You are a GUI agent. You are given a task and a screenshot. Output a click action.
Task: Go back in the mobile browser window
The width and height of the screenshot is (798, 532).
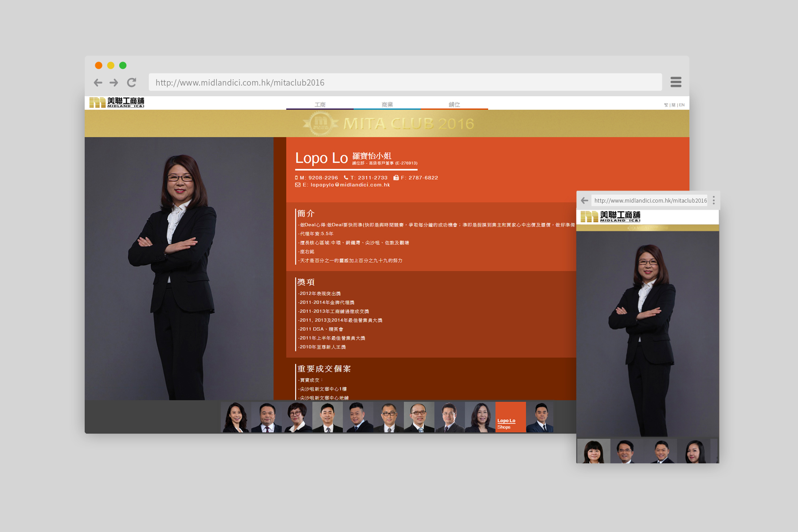click(x=585, y=200)
